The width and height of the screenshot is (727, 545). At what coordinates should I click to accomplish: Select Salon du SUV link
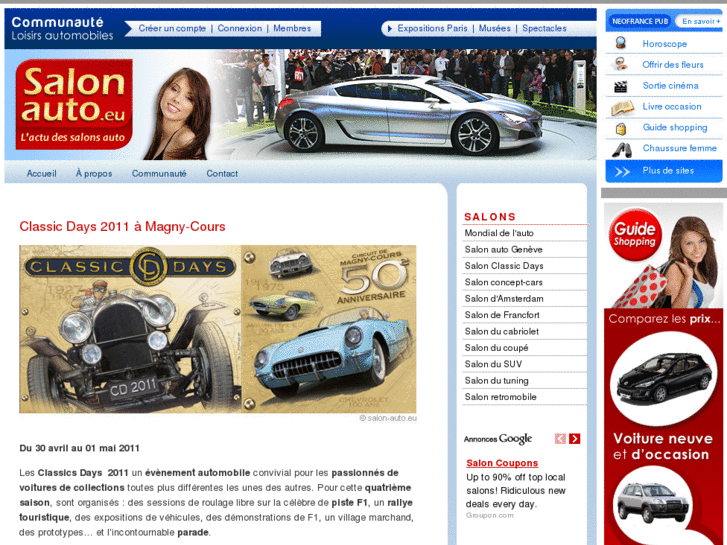493,364
